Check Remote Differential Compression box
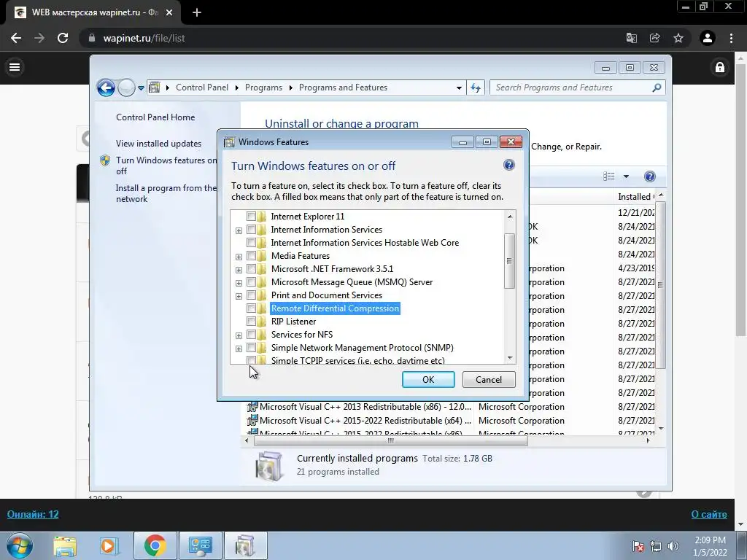The image size is (747, 560). [x=251, y=308]
